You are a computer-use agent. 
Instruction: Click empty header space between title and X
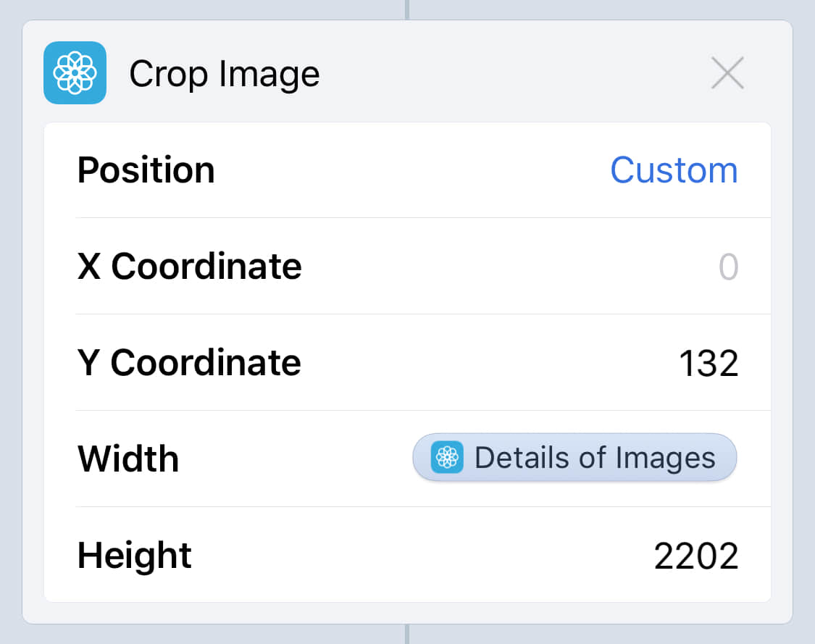[x=507, y=73]
